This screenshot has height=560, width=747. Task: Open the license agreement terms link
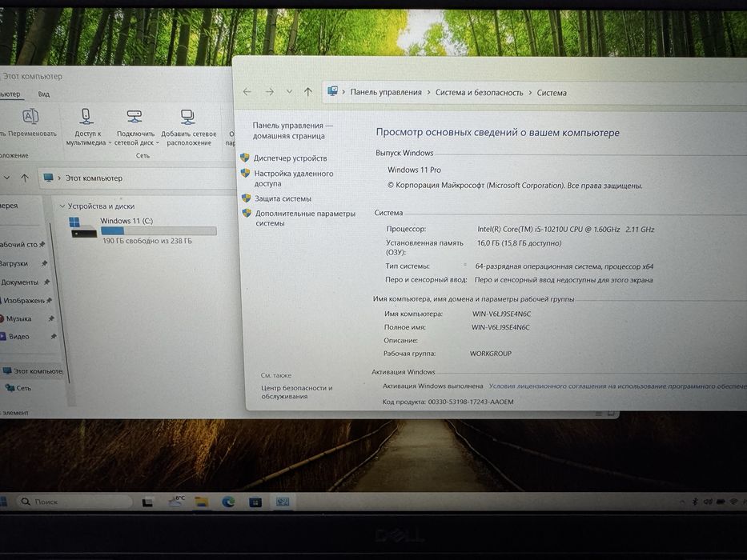617,386
